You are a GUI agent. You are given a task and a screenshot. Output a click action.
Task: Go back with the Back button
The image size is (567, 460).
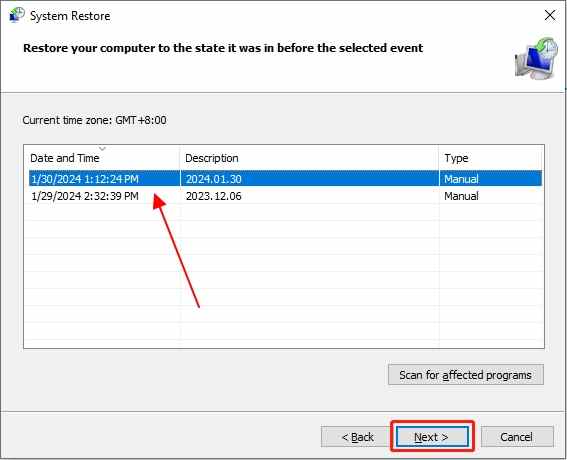pos(357,437)
